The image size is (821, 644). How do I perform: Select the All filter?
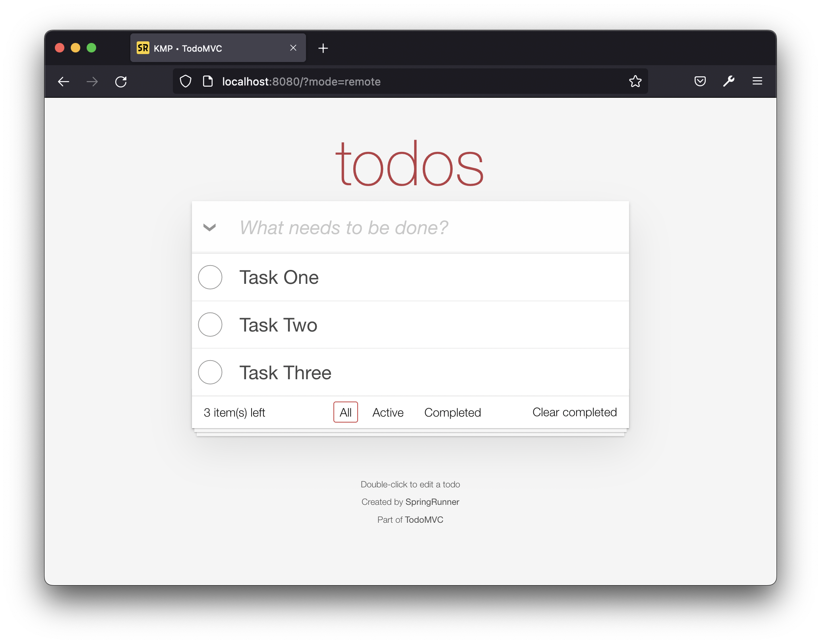[345, 413]
